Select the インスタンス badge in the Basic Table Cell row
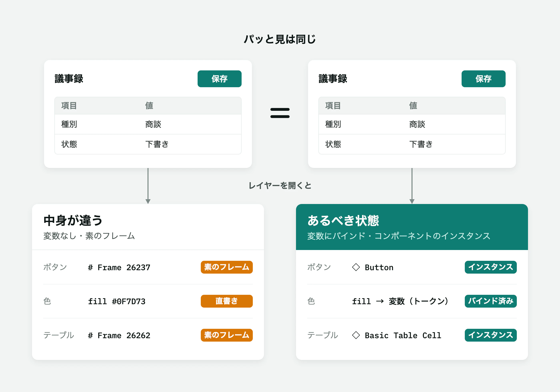The image size is (560, 392). [490, 335]
